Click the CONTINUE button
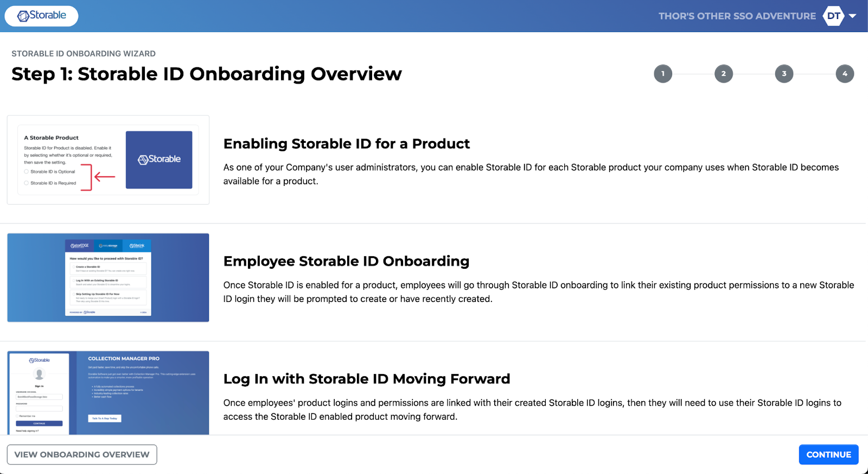This screenshot has height=474, width=868. (x=828, y=454)
